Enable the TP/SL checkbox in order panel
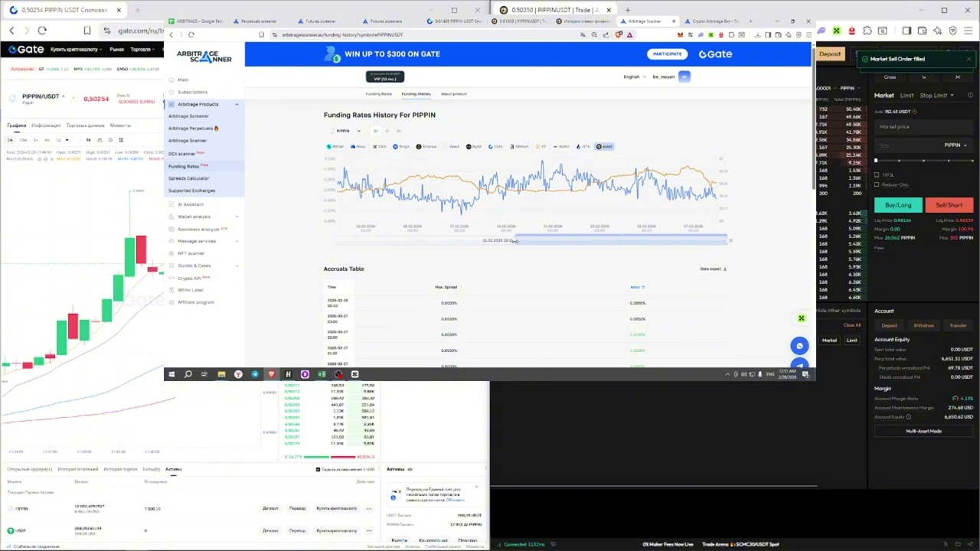 (877, 174)
